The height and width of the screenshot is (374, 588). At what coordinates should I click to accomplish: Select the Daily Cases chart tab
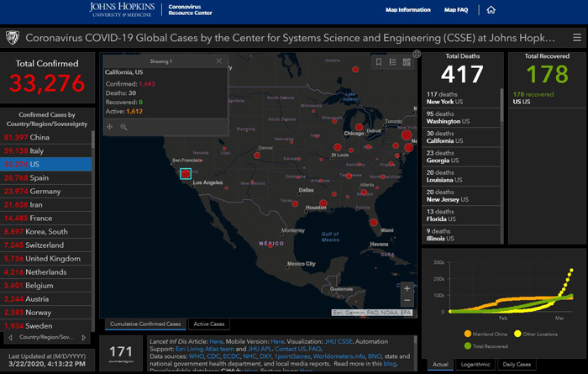[x=517, y=364]
